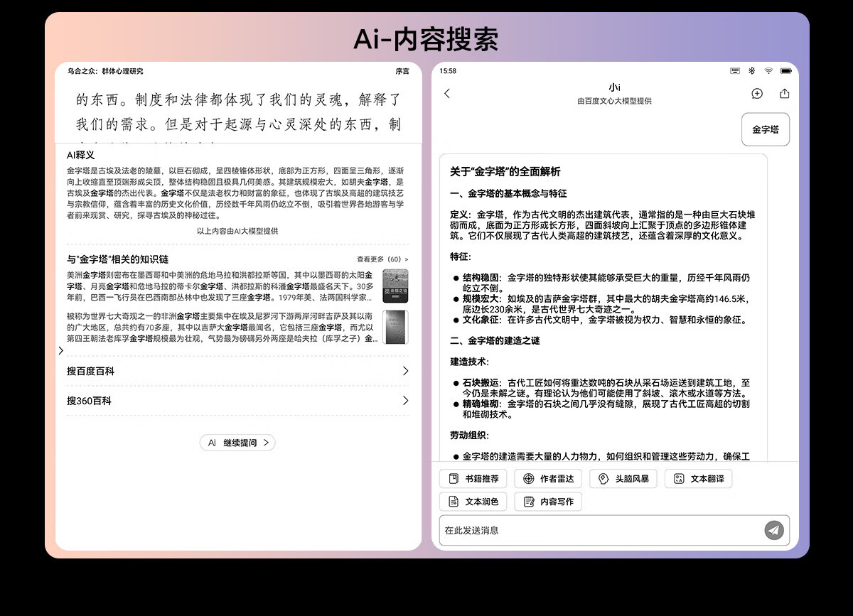Viewport: 853px width, 616px height.
Task: Tap the back arrow in chat header
Action: tap(447, 94)
